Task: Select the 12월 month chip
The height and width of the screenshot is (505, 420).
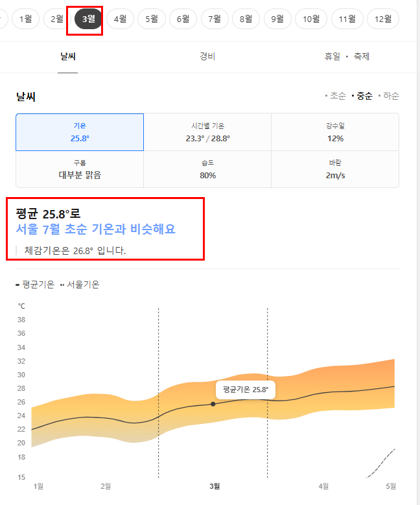Action: 383,19
